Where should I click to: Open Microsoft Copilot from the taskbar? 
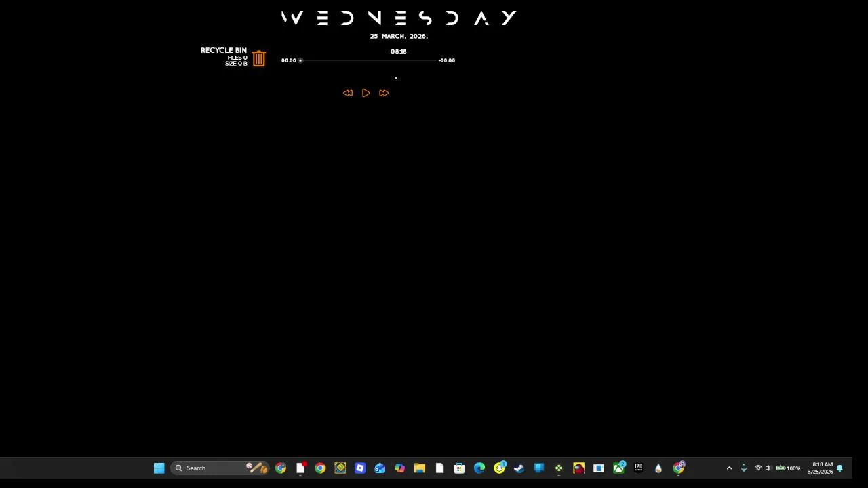click(399, 468)
